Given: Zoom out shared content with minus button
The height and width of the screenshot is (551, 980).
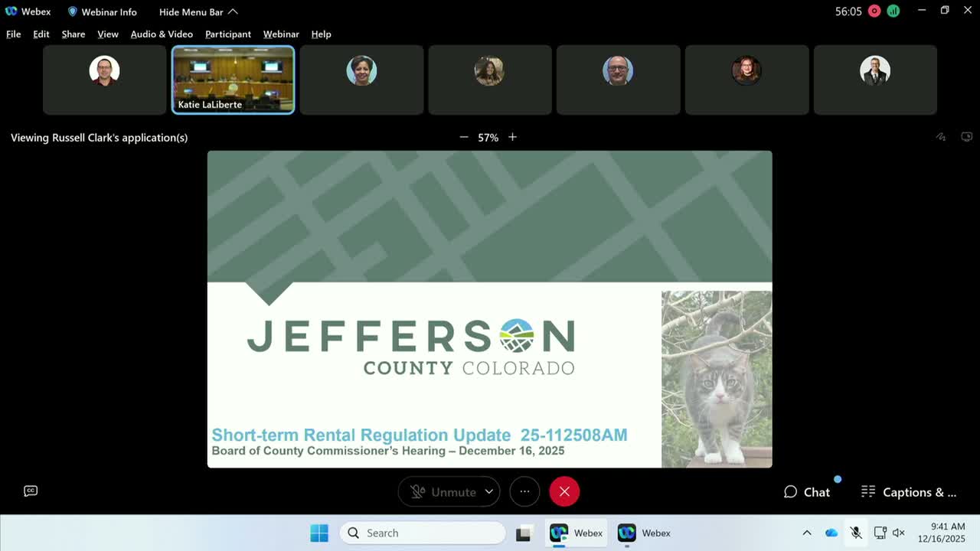Looking at the screenshot, I should click(x=463, y=137).
